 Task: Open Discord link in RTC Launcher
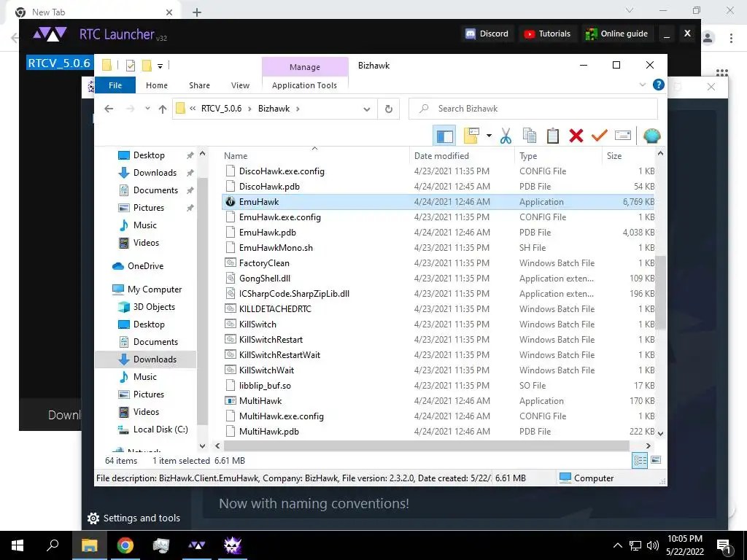(488, 34)
